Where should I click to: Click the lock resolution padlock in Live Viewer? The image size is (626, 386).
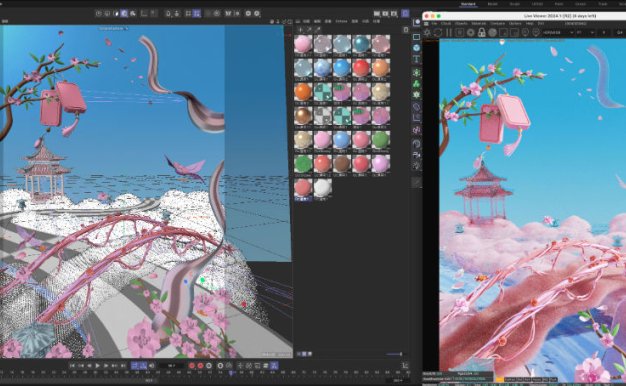click(x=481, y=32)
